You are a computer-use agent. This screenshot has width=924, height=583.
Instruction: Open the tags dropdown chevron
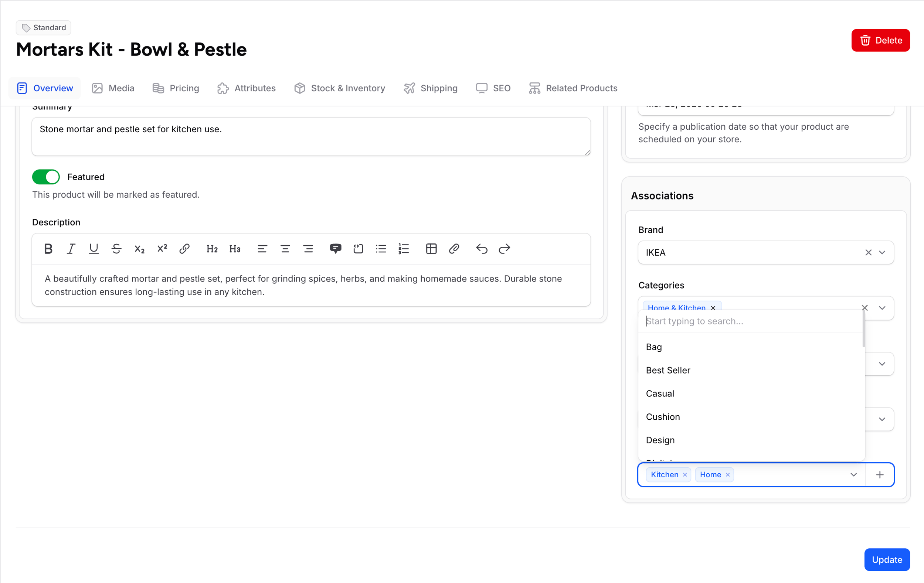point(853,475)
